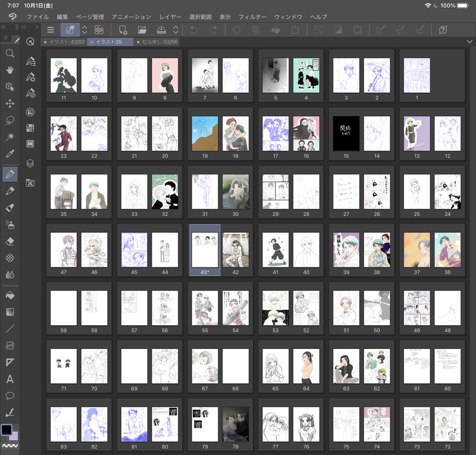Open the ページ管理 menu
This screenshot has height=455, width=476.
point(90,17)
